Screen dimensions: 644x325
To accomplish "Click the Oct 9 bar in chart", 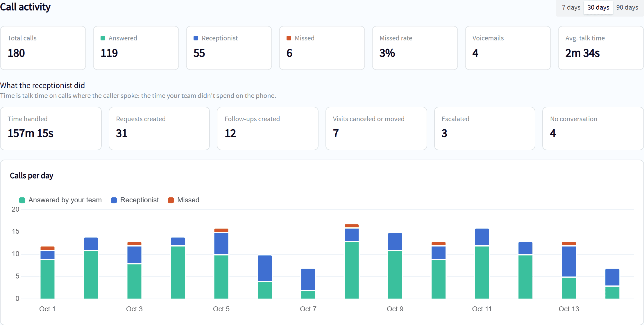I will pos(395,266).
